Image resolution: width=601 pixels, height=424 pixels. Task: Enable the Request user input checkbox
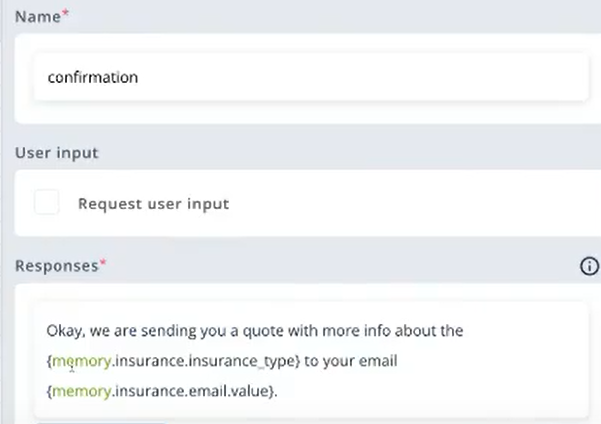pos(47,203)
